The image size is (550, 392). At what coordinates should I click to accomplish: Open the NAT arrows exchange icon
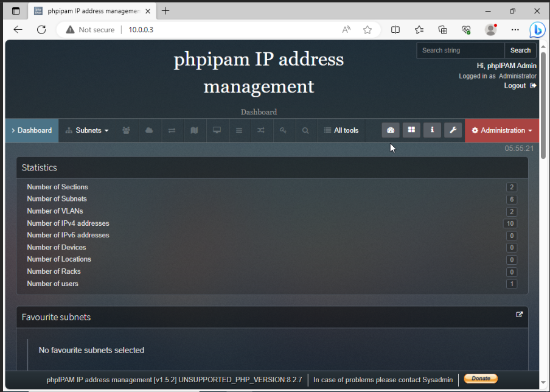[172, 130]
